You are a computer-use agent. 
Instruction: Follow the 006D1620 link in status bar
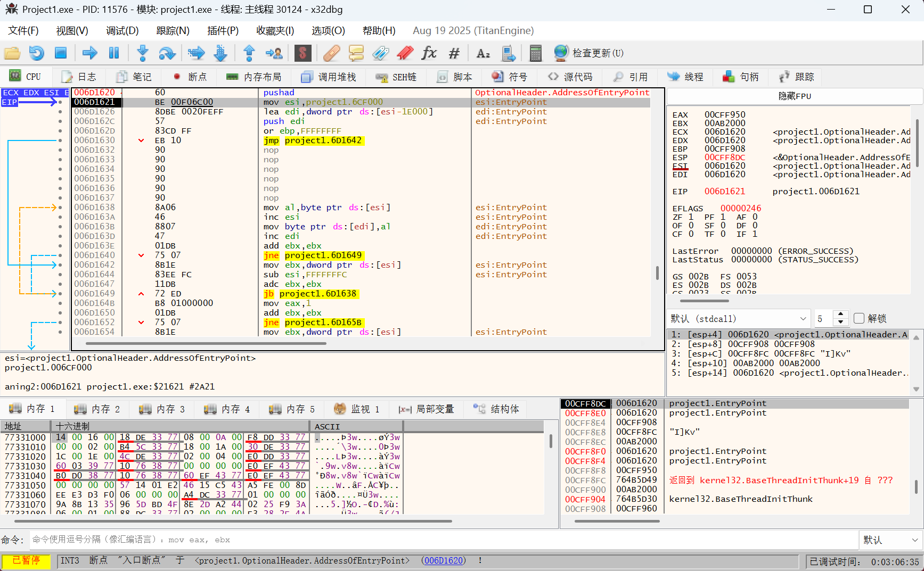coord(444,560)
